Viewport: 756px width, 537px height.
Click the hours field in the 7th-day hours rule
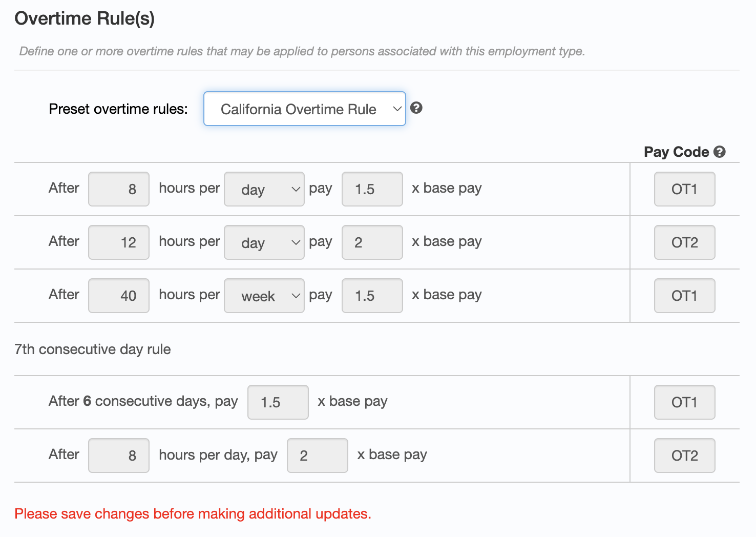tap(119, 456)
